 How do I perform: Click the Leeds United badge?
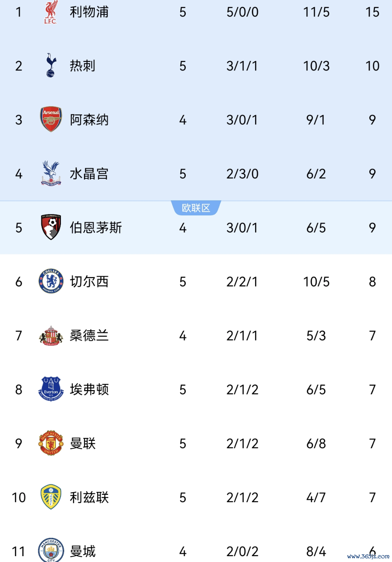51,497
